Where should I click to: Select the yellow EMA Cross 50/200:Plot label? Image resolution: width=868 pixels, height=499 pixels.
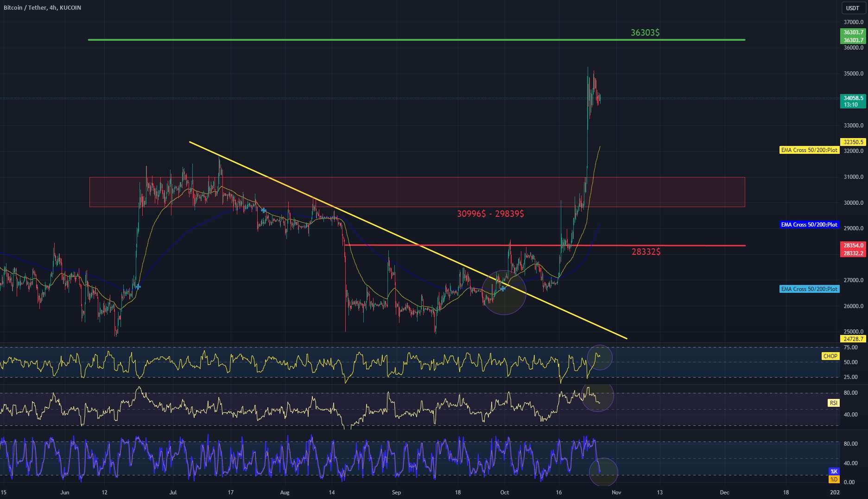pyautogui.click(x=809, y=150)
